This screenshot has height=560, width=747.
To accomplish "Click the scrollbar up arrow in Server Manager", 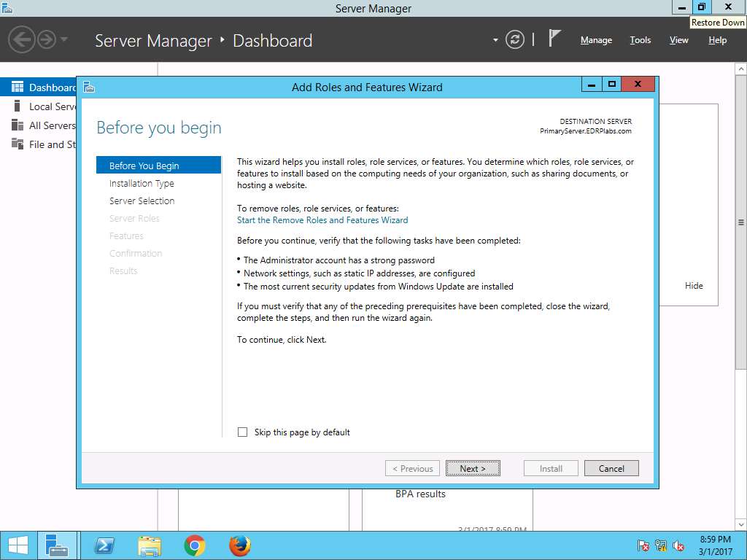I will point(741,69).
